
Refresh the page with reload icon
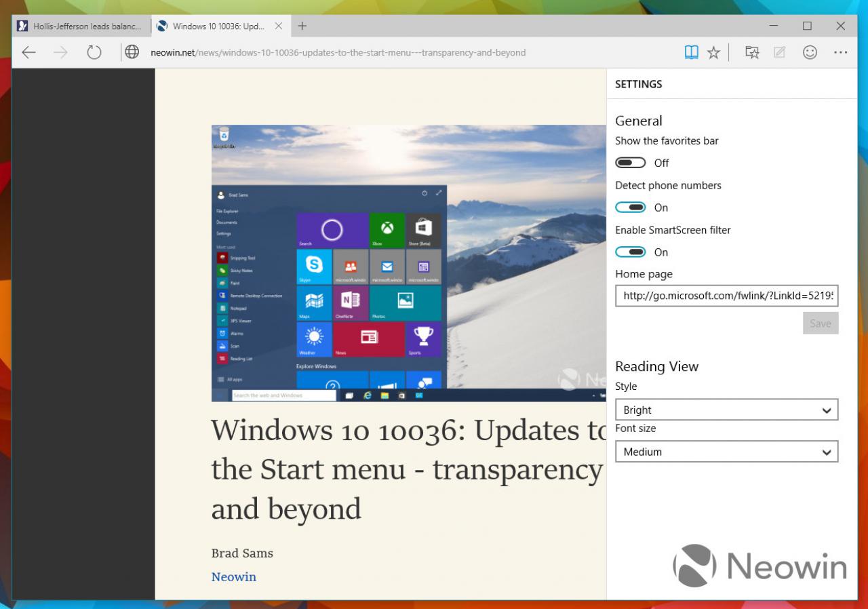94,52
